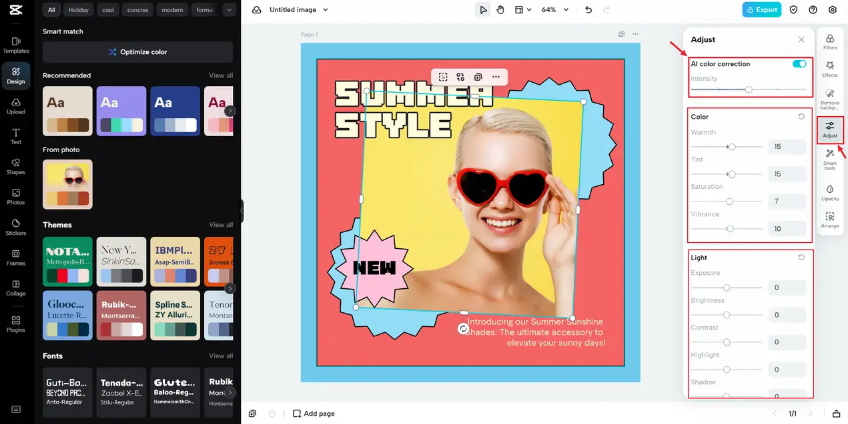Open the Templates sidebar panel
Image resolution: width=848 pixels, height=424 pixels.
[16, 45]
